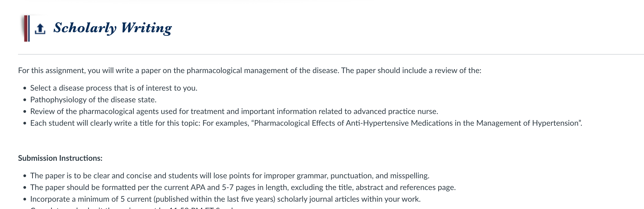Click the Submission Instructions heading
The image size is (644, 209).
pos(60,158)
